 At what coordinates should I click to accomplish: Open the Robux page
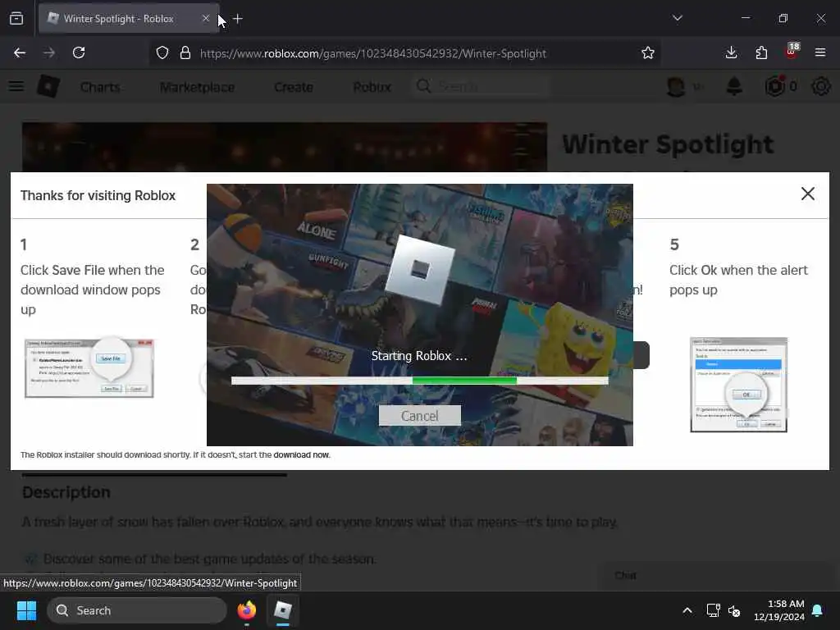372,87
